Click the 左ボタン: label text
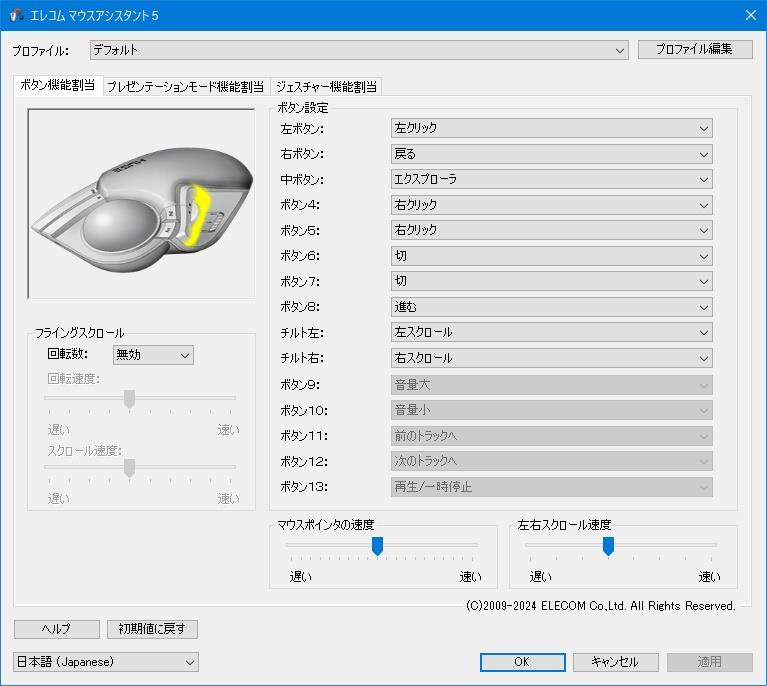Viewport: 767px width, 686px height. pyautogui.click(x=302, y=129)
